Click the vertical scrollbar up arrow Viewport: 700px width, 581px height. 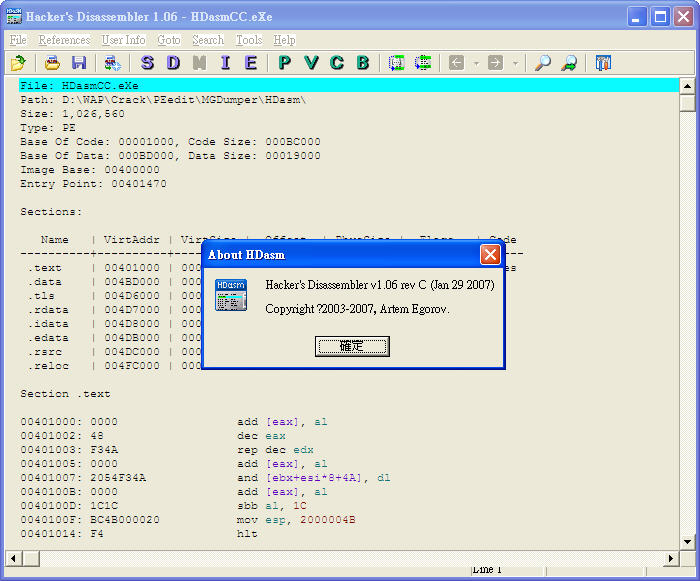click(687, 86)
